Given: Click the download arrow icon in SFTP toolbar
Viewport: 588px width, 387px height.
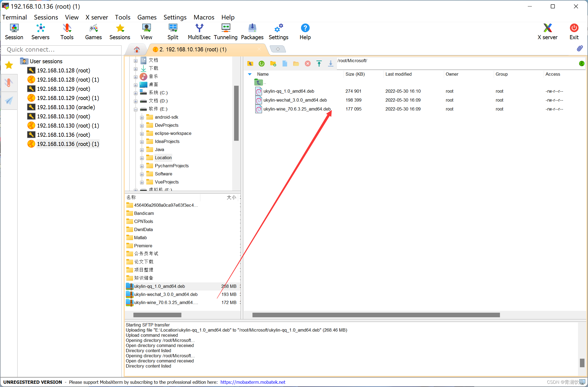Looking at the screenshot, I should click(330, 64).
